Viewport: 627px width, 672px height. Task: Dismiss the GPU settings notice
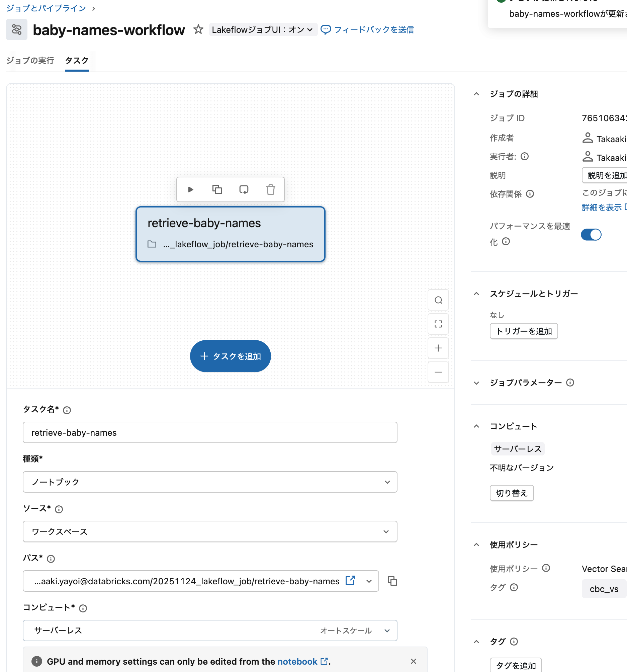tap(414, 662)
